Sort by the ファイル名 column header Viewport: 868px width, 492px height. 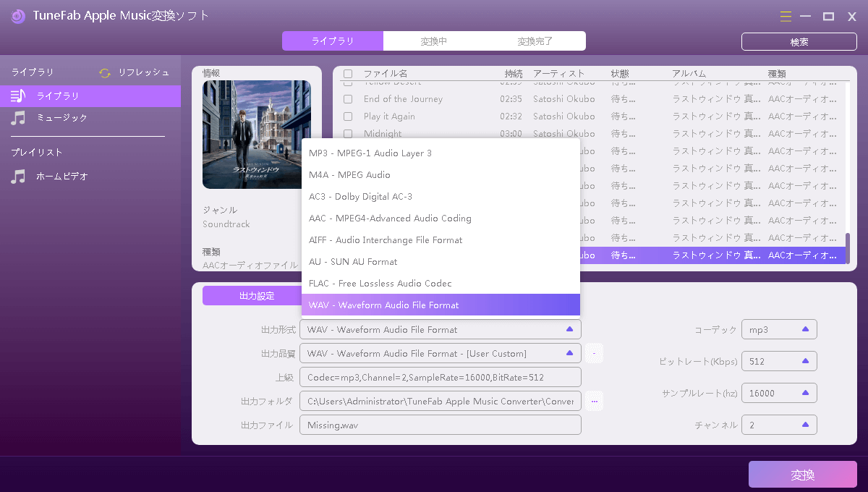(x=386, y=74)
